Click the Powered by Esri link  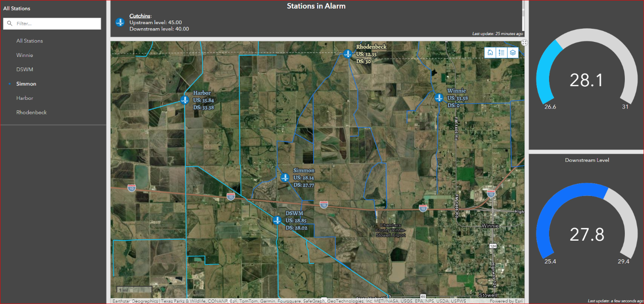506,301
